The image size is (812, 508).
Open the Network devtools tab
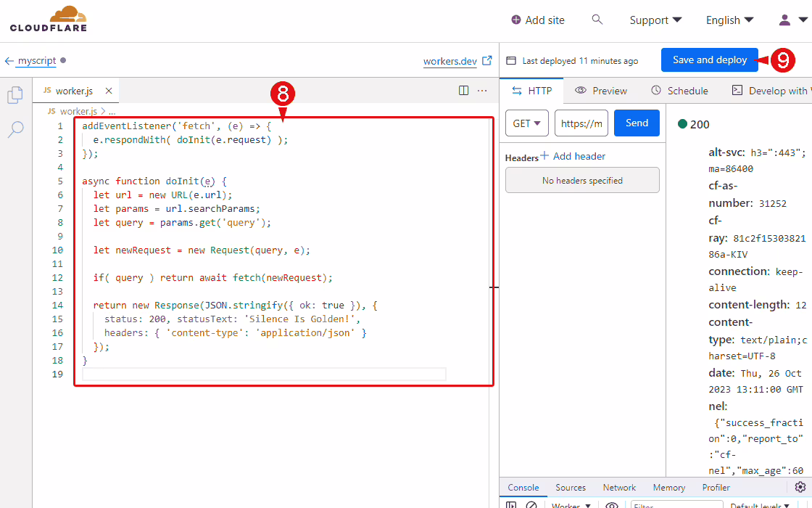coord(619,488)
